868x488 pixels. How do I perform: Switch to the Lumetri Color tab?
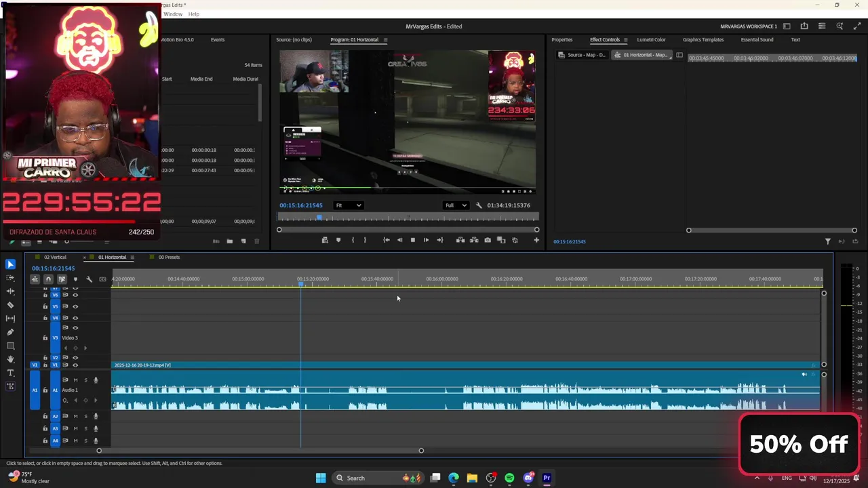(651, 40)
